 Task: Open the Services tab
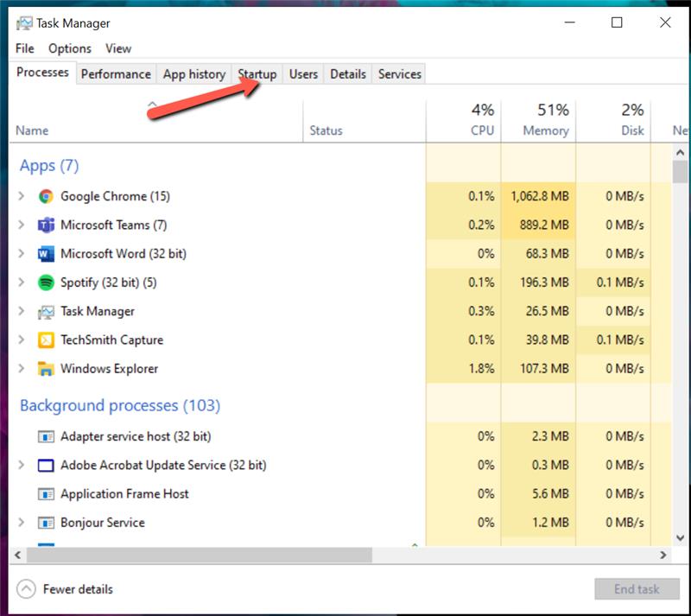point(400,74)
